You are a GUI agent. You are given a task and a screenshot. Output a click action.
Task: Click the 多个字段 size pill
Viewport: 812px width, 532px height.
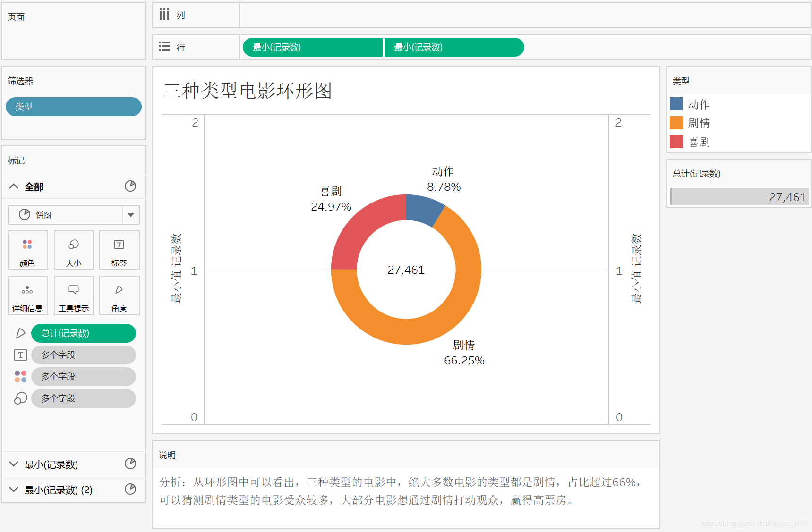click(84, 398)
